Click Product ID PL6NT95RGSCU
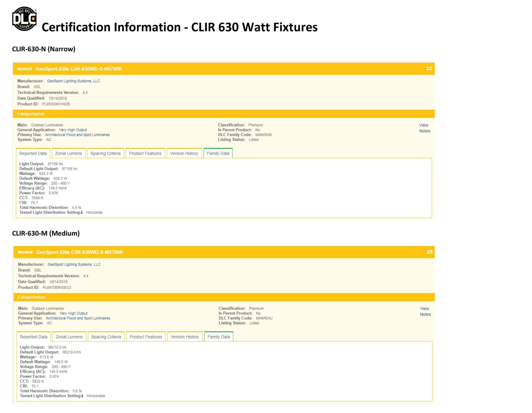Screen dimensions: 532x413 [x=57, y=288]
